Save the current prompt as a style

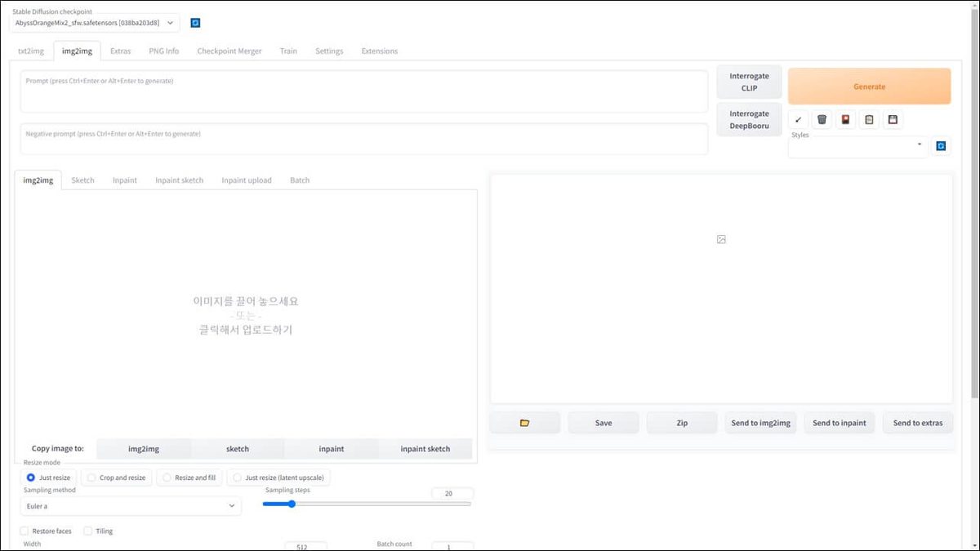pos(893,120)
